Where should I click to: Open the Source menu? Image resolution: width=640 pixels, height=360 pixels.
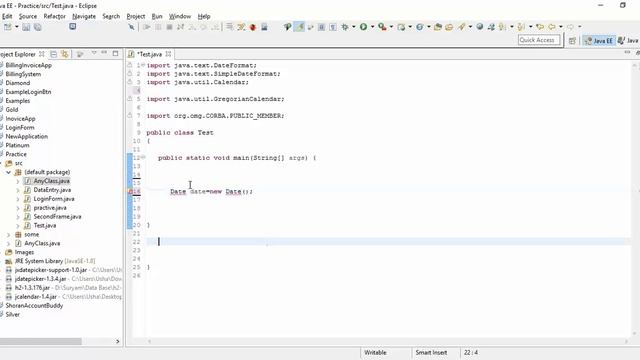tap(28, 16)
